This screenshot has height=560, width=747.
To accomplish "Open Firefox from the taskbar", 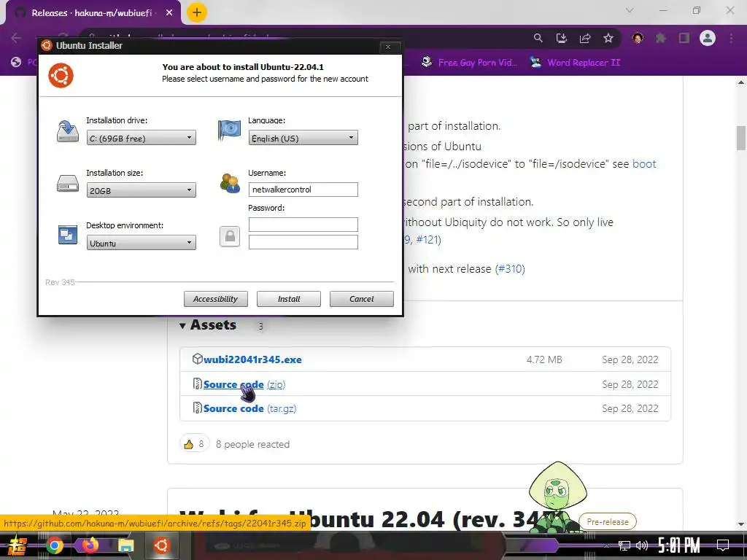I will 90,545.
